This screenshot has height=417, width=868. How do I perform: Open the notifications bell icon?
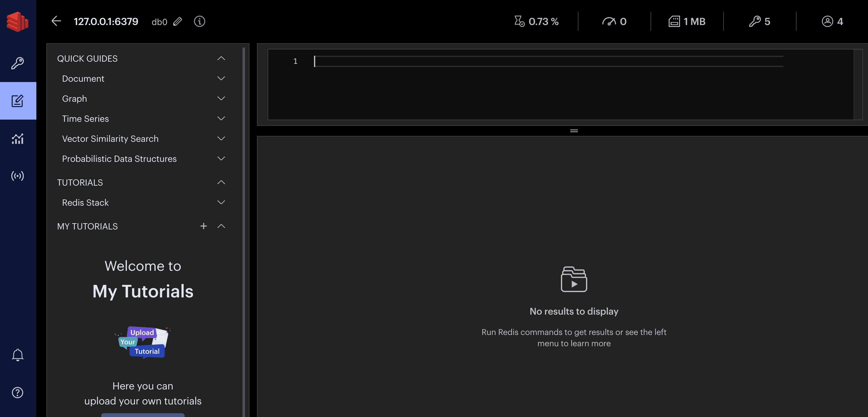click(x=18, y=355)
